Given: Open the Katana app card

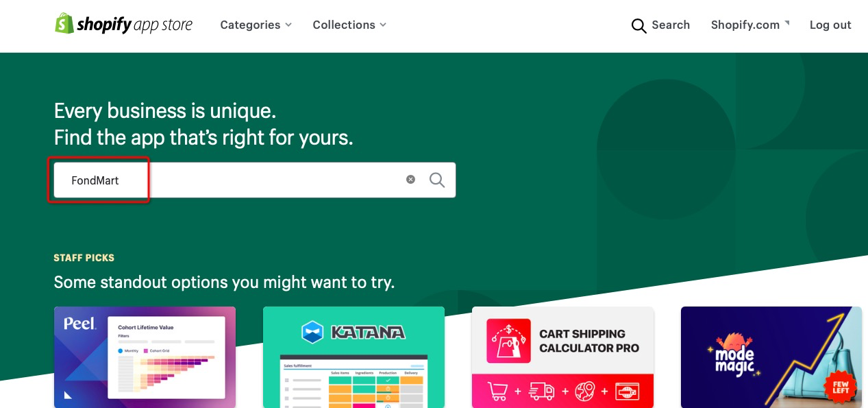Looking at the screenshot, I should tap(354, 357).
